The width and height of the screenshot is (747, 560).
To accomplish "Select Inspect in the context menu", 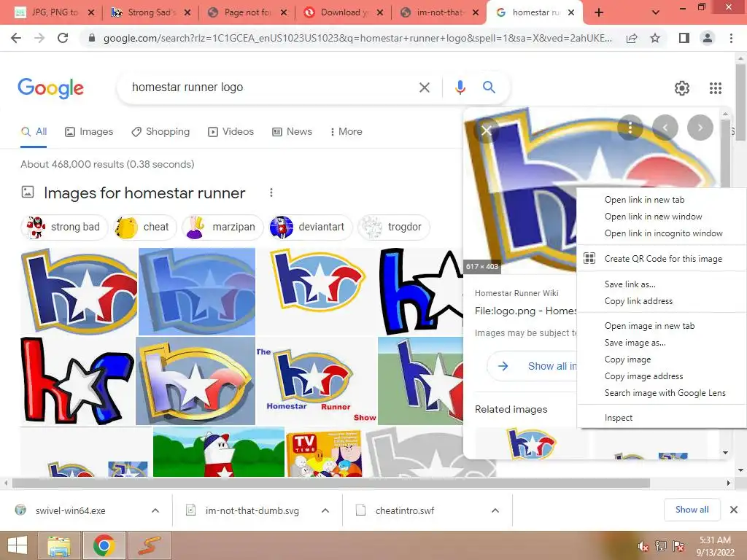I will coord(619,418).
